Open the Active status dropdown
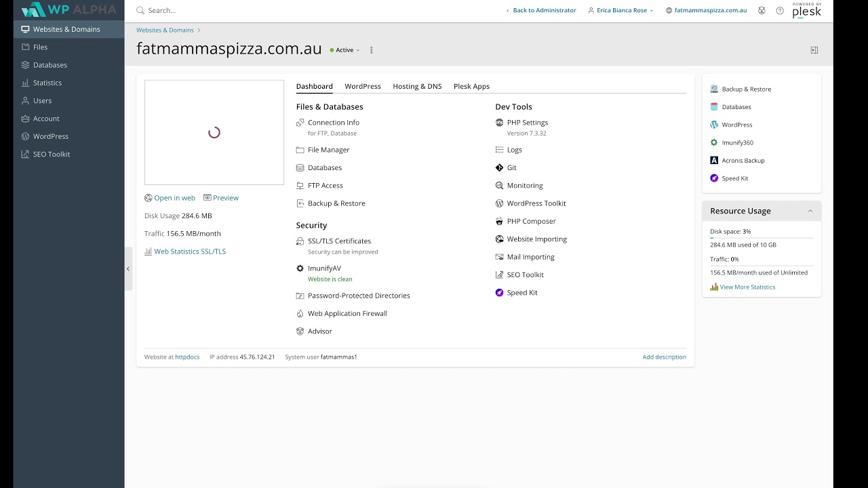 click(x=344, y=50)
